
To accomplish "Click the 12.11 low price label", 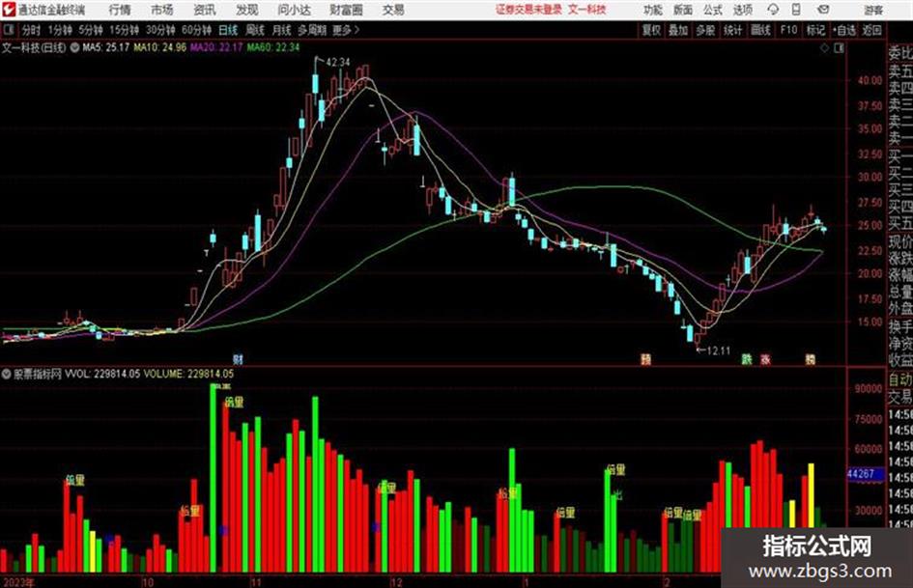I will point(718,350).
